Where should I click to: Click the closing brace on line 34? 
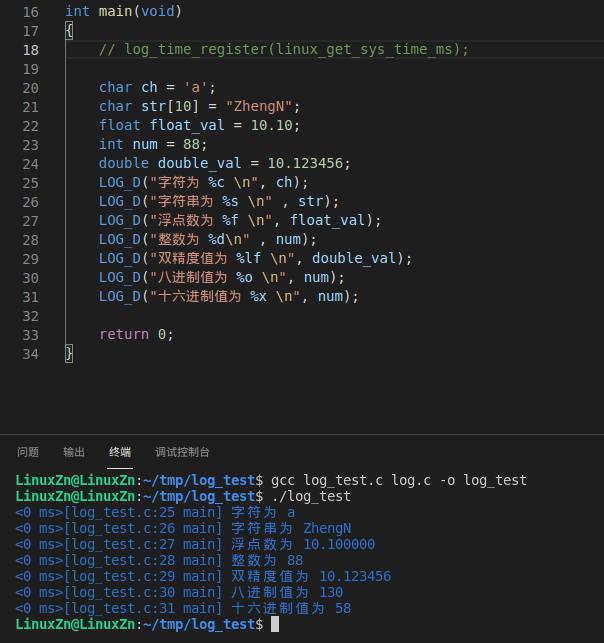point(69,353)
